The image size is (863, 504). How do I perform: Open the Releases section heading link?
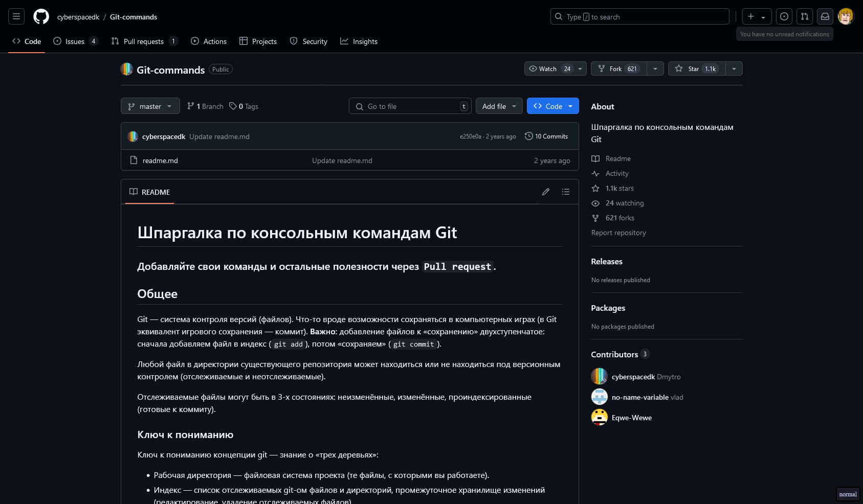(x=607, y=261)
